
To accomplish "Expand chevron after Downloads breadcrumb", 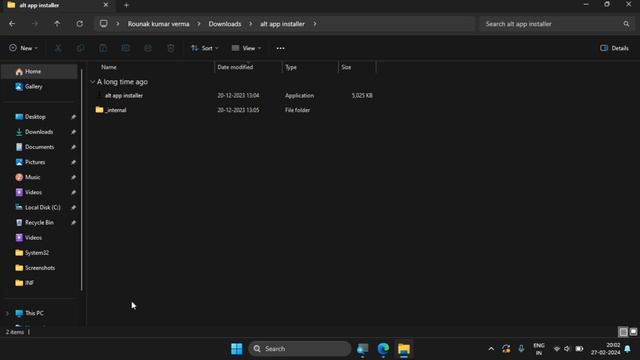I will (x=250, y=24).
